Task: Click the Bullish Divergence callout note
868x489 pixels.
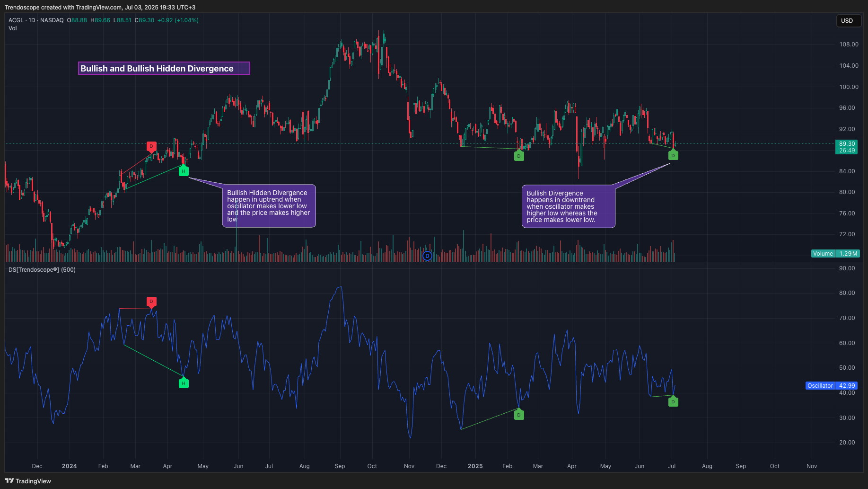Action: point(568,206)
